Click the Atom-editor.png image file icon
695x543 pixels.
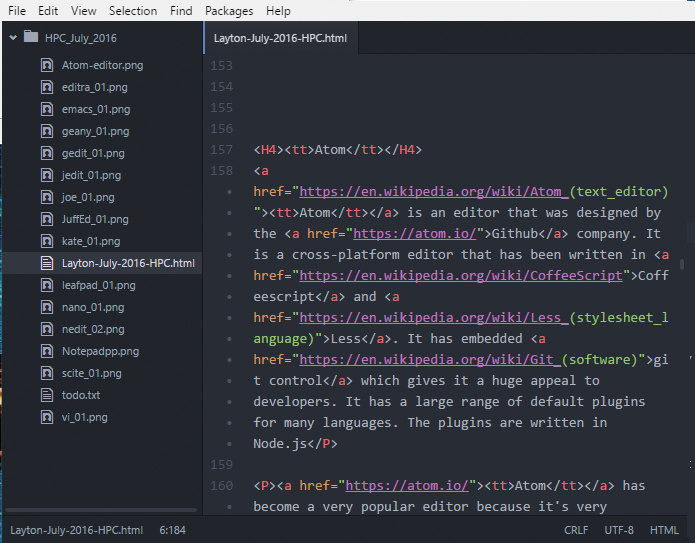47,65
